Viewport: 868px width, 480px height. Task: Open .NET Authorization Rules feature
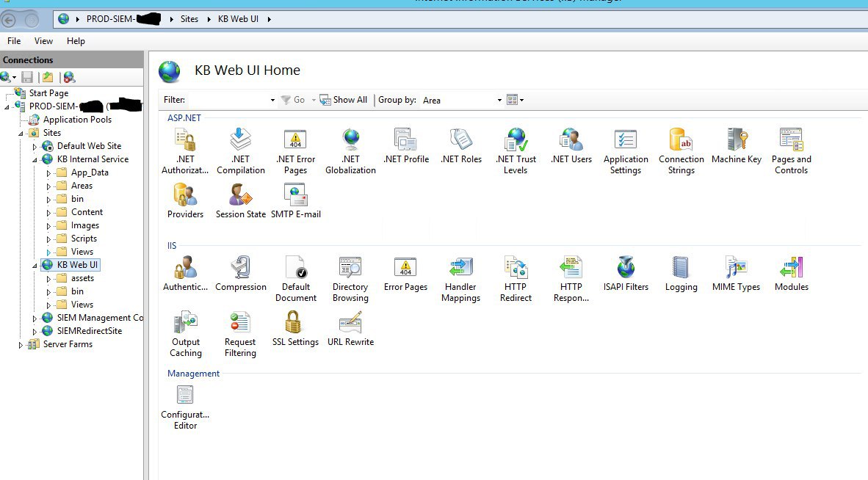(x=185, y=151)
